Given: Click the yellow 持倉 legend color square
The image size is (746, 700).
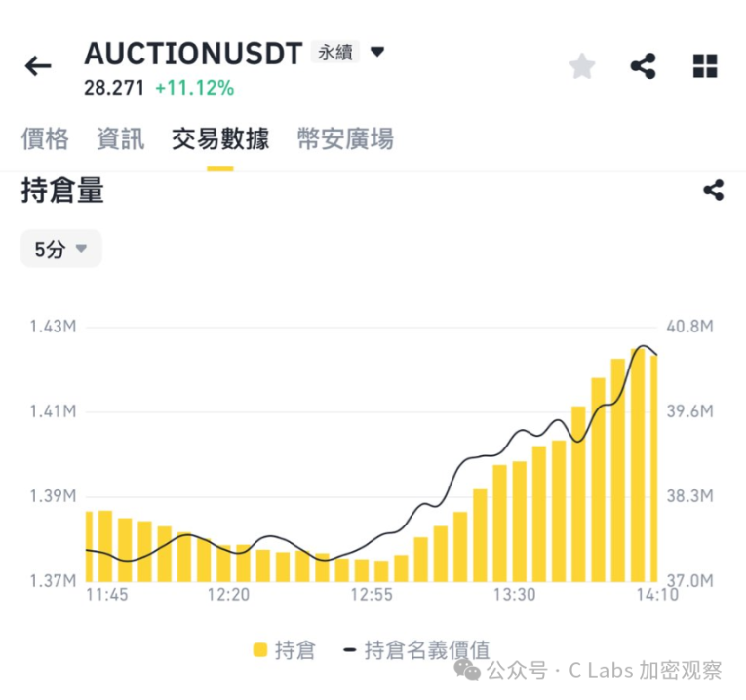Looking at the screenshot, I should tap(260, 650).
